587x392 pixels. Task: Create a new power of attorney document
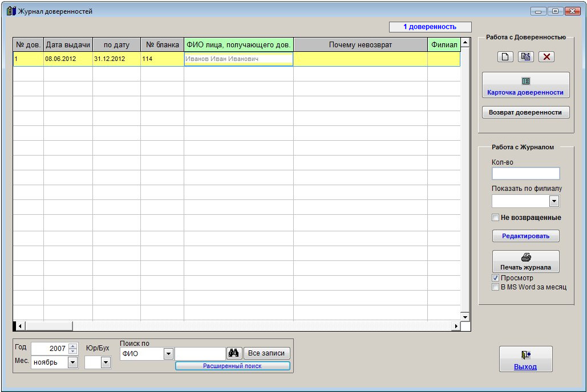pos(505,57)
